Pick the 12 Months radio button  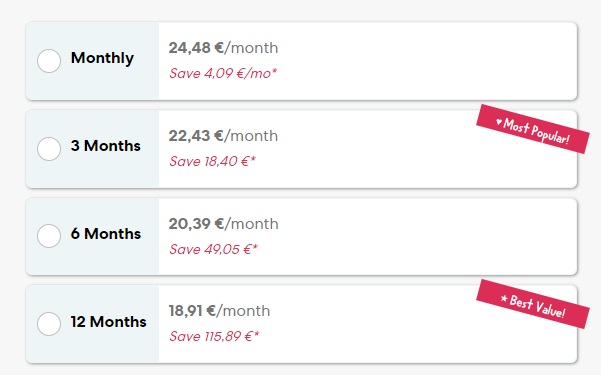[49, 324]
